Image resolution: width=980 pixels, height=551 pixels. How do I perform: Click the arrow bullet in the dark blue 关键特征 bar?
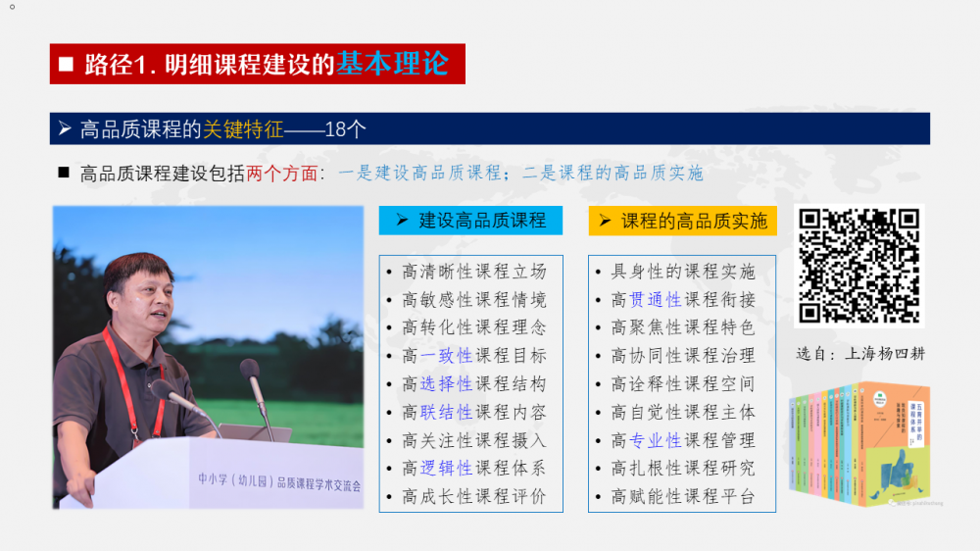65,128
